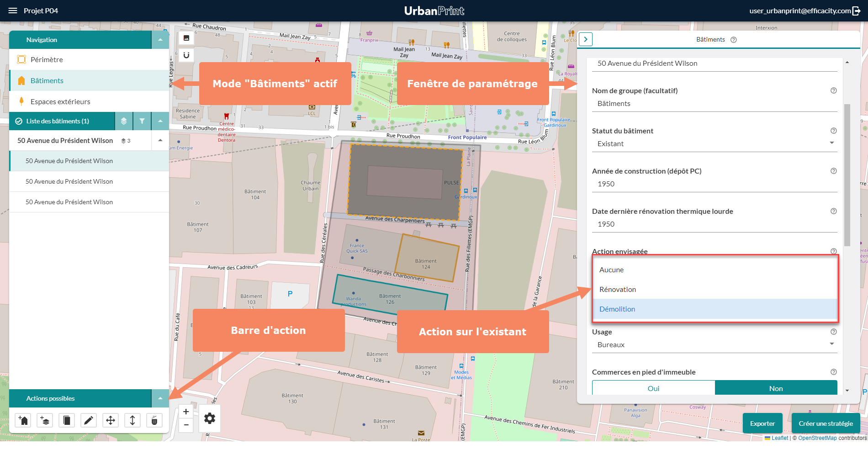Choose Rénovation in action list
The width and height of the screenshot is (868, 455).
click(x=715, y=289)
